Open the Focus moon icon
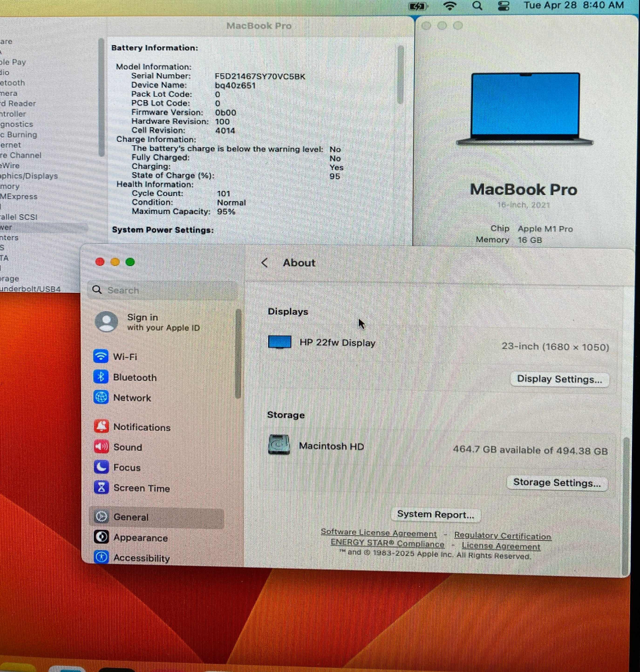Screen dimensions: 640x672 pos(101,467)
